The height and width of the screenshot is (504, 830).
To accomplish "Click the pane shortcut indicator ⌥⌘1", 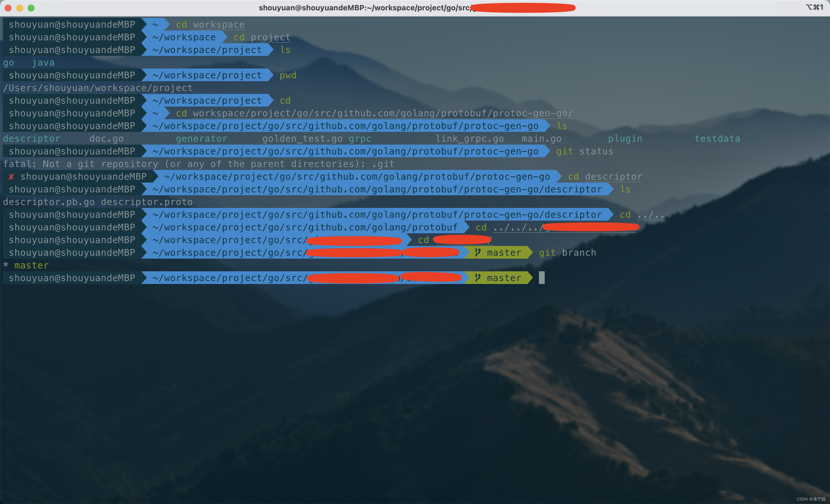I will [814, 7].
